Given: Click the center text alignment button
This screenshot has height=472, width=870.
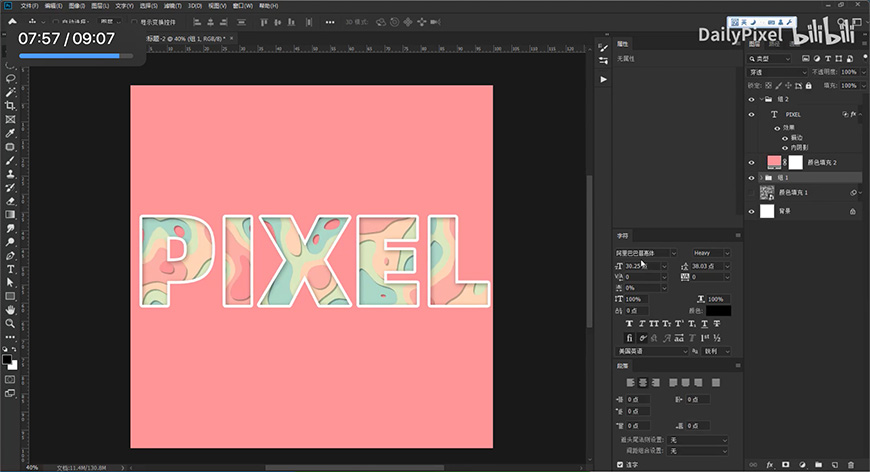Looking at the screenshot, I should tap(643, 383).
